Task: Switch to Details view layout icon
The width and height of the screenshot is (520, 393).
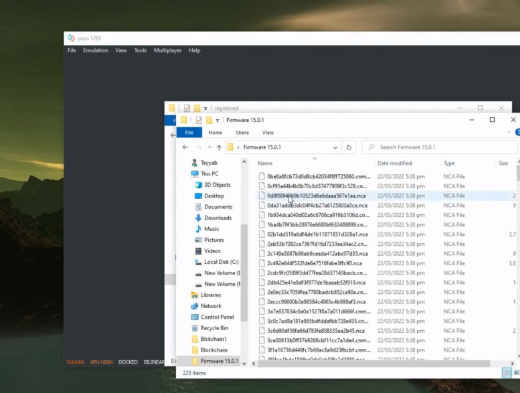Action: 507,373
